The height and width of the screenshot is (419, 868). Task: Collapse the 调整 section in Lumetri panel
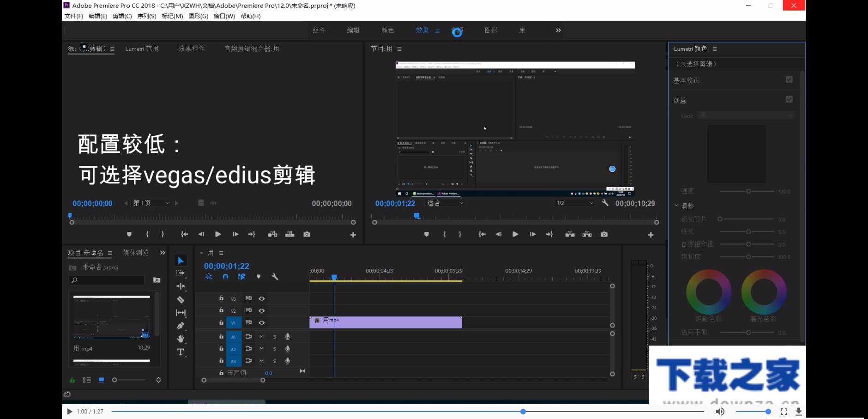(676, 206)
